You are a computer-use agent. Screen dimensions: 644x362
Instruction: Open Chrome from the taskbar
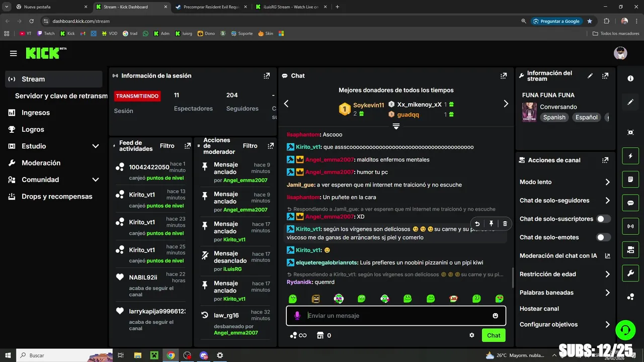coord(171,355)
